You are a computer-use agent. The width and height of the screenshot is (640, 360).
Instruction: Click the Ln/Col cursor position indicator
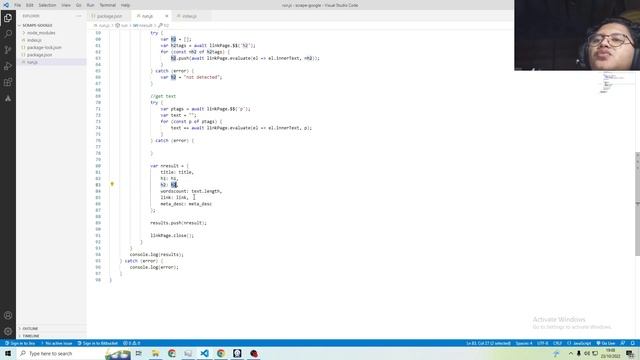[488, 343]
